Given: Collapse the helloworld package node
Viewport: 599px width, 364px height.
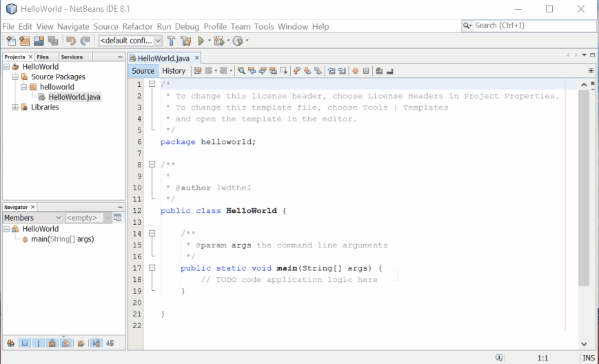Looking at the screenshot, I should click(23, 87).
